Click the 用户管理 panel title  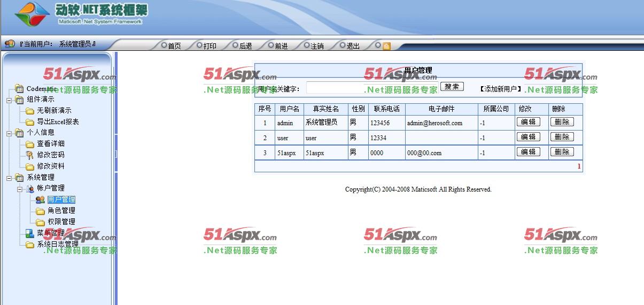pyautogui.click(x=418, y=70)
